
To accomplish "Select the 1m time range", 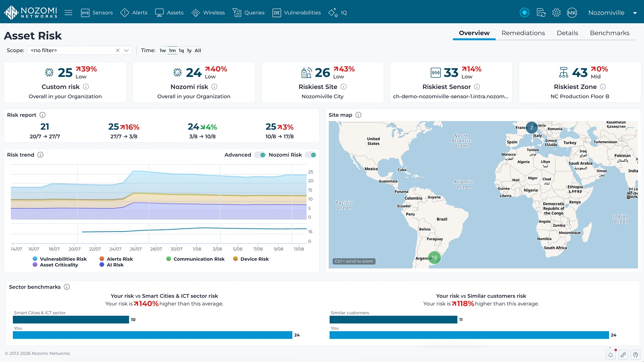I will [172, 50].
